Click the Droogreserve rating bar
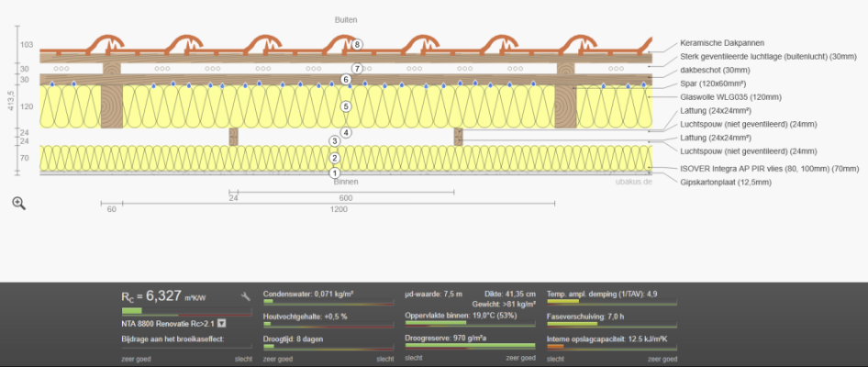The width and height of the screenshot is (868, 367). tap(468, 346)
